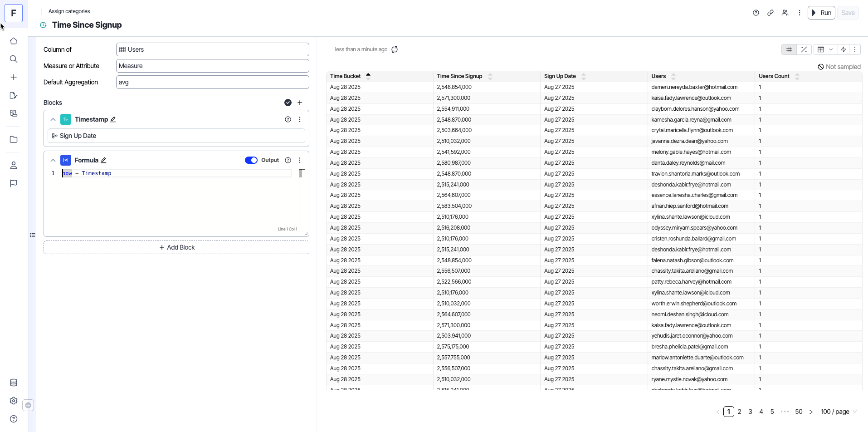Click the Default Aggregation input field

click(x=212, y=82)
